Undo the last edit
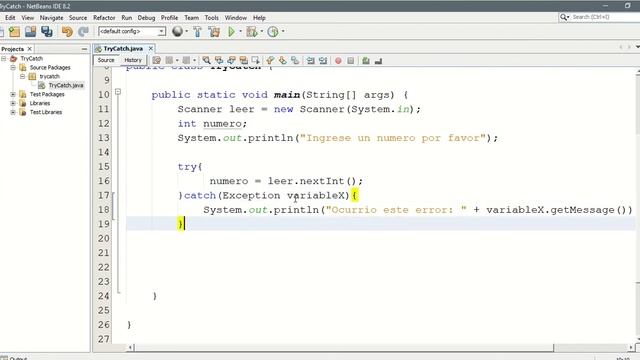 point(67,32)
